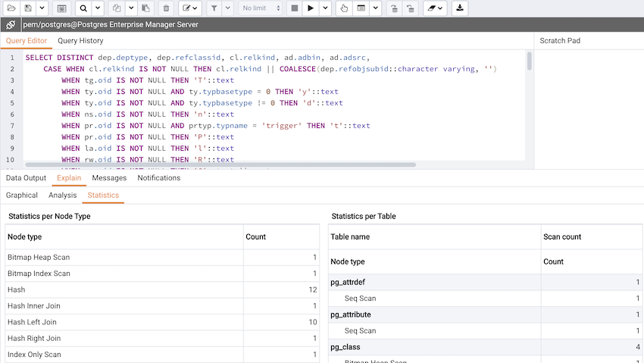This screenshot has width=644, height=363.
Task: Execute the query with play button
Action: (311, 8)
